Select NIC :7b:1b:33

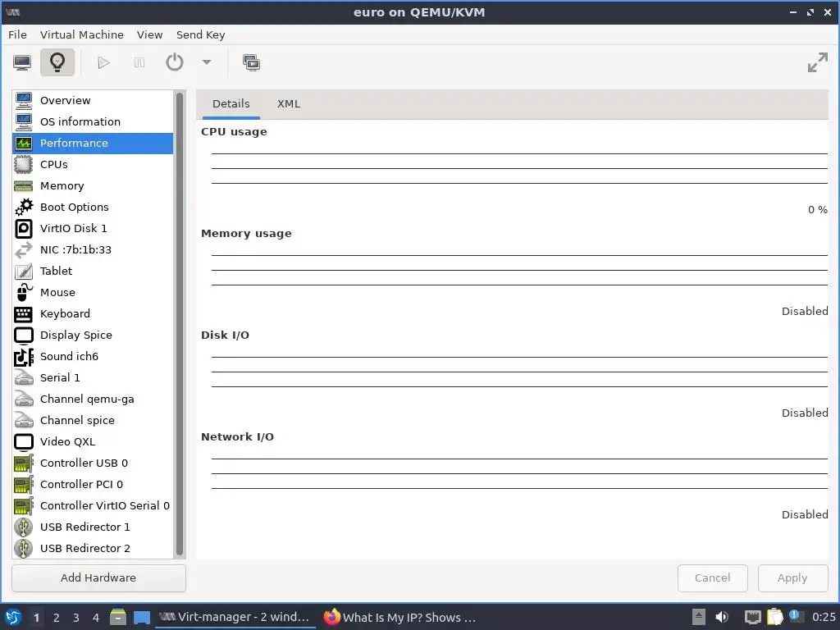(x=93, y=249)
